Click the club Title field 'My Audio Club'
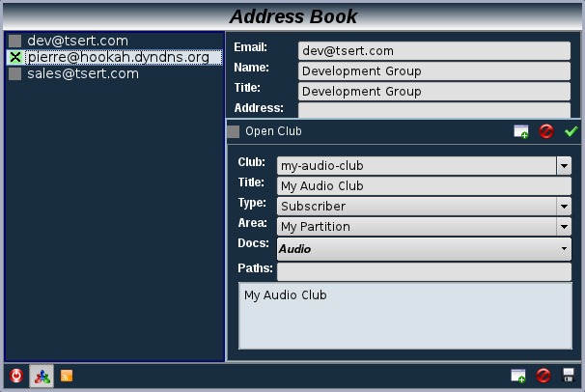The height and width of the screenshot is (392, 585). 424,186
